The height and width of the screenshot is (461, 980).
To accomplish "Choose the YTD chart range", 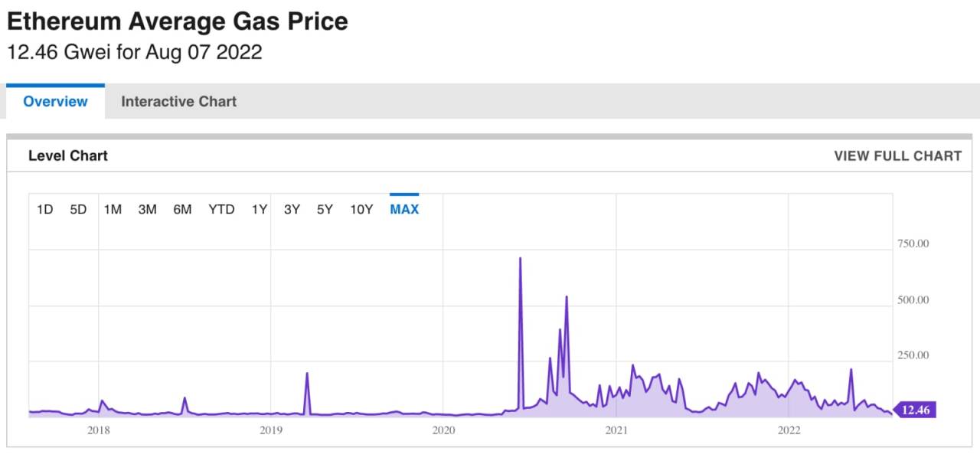I will coord(221,209).
